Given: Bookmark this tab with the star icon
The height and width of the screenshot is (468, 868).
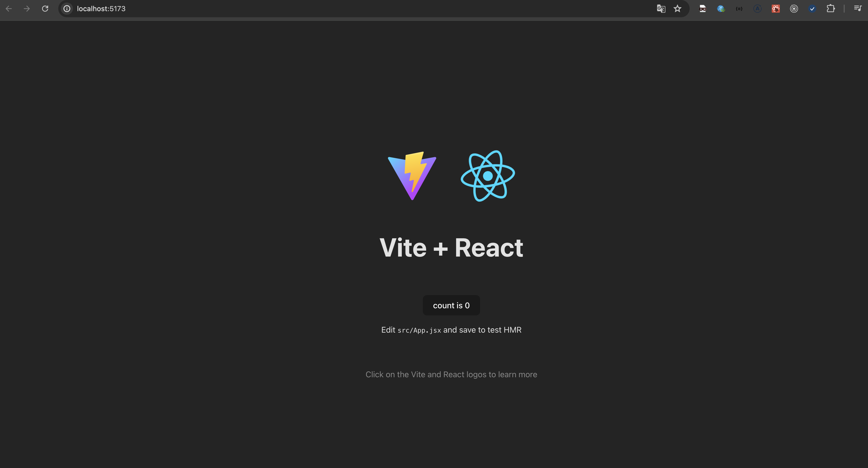Looking at the screenshot, I should [x=677, y=9].
